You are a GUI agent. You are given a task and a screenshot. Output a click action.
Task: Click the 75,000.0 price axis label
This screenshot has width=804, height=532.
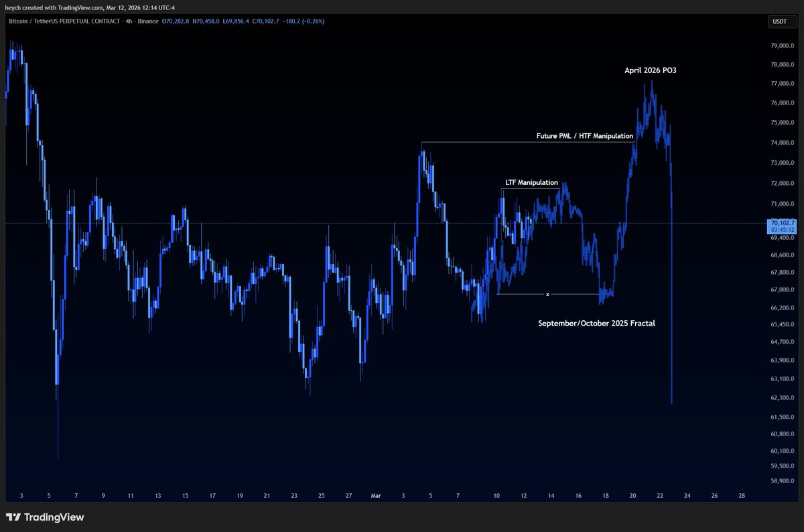(783, 123)
